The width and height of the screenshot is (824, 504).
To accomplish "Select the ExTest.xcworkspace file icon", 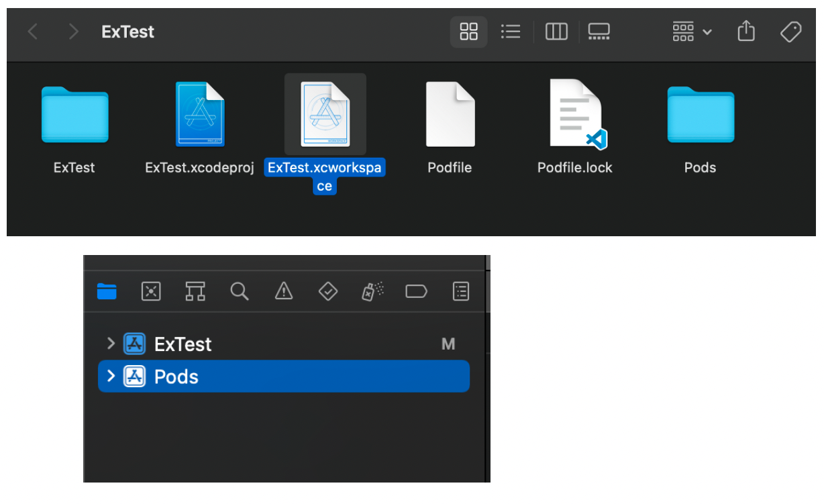I will point(325,114).
